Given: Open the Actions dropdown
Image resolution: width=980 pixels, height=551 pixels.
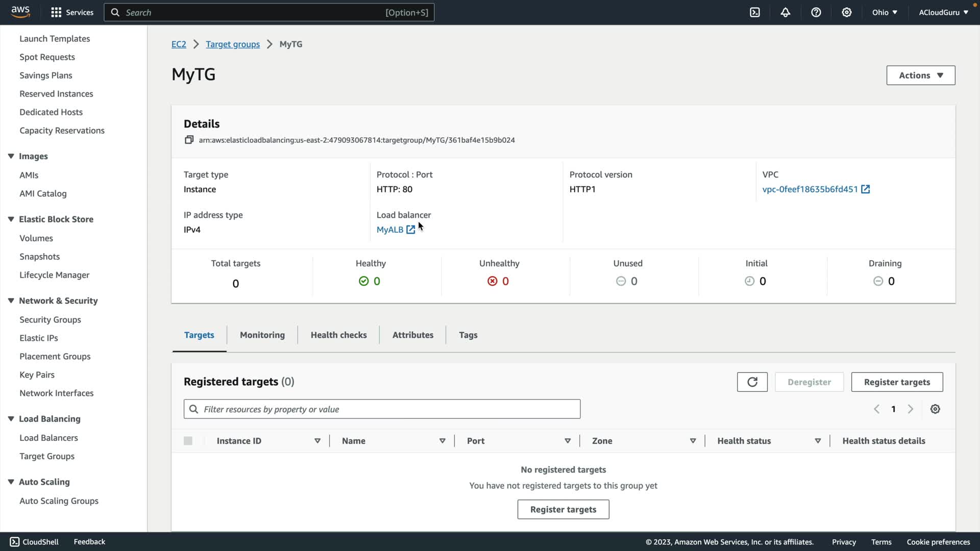Looking at the screenshot, I should click(920, 76).
